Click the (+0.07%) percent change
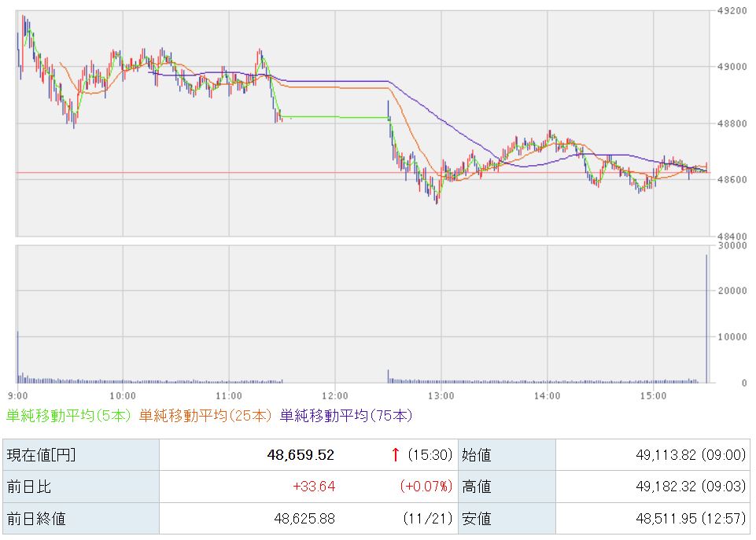 (x=426, y=487)
